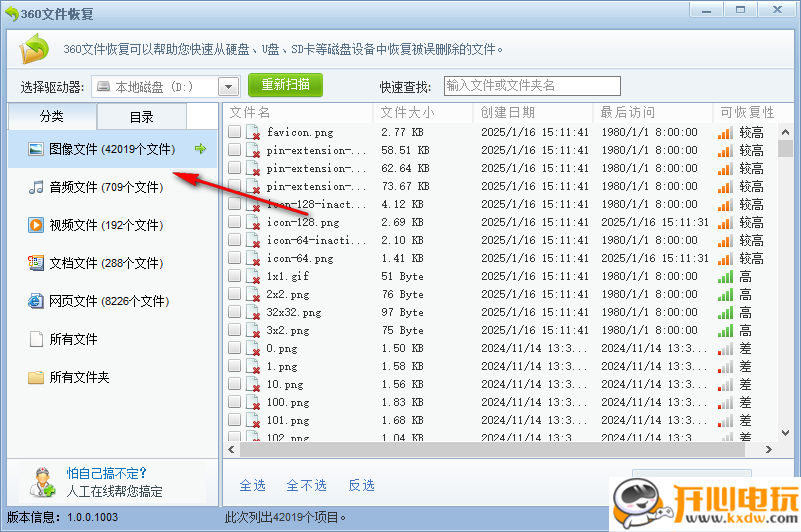Click the deleted file icon of 1x1.gif

coord(253,276)
